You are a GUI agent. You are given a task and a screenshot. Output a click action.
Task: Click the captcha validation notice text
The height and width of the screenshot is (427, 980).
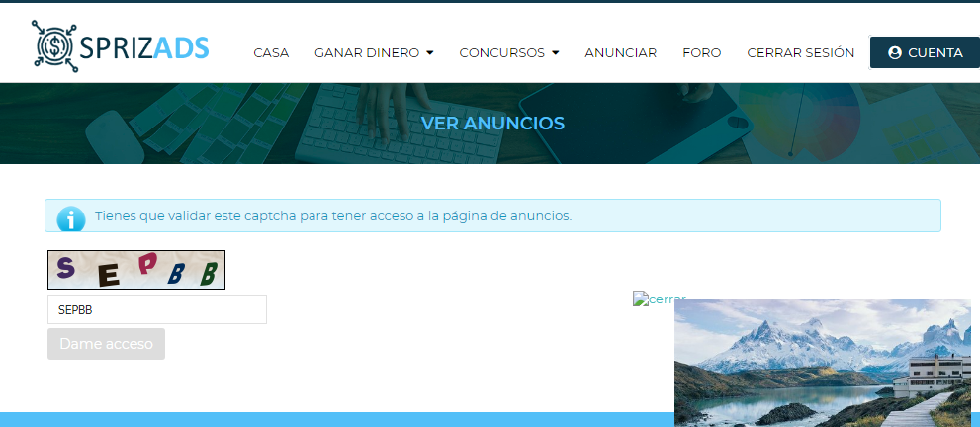tap(333, 216)
